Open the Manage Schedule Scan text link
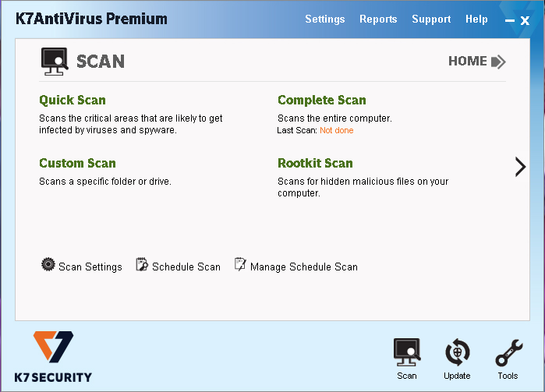 304,267
